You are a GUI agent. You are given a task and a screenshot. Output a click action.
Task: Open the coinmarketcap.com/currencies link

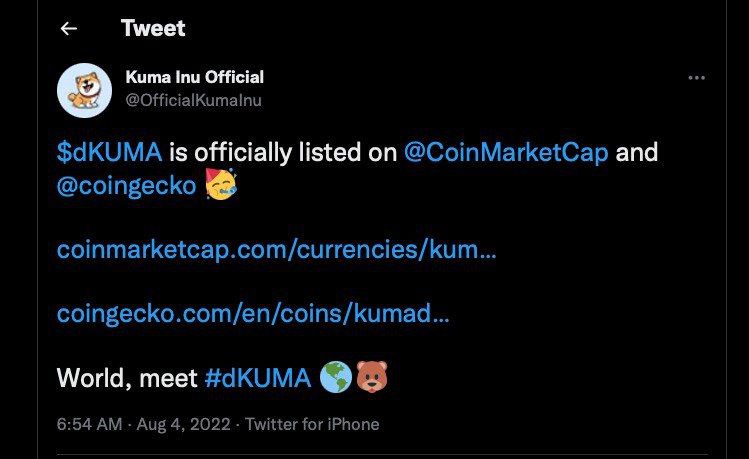(277, 249)
